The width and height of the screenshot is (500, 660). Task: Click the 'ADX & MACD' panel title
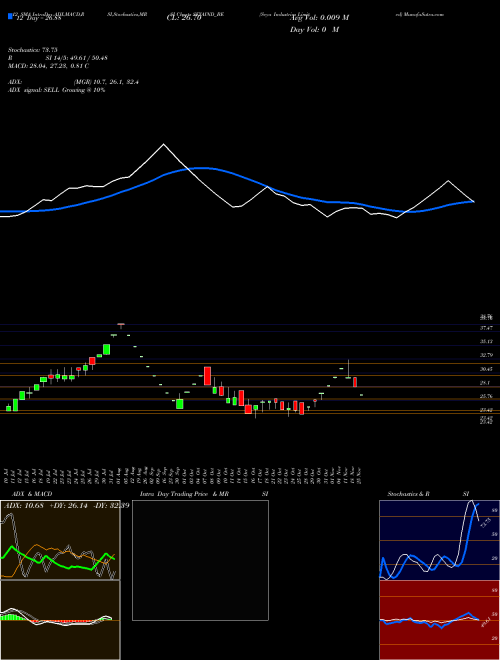[x=32, y=494]
